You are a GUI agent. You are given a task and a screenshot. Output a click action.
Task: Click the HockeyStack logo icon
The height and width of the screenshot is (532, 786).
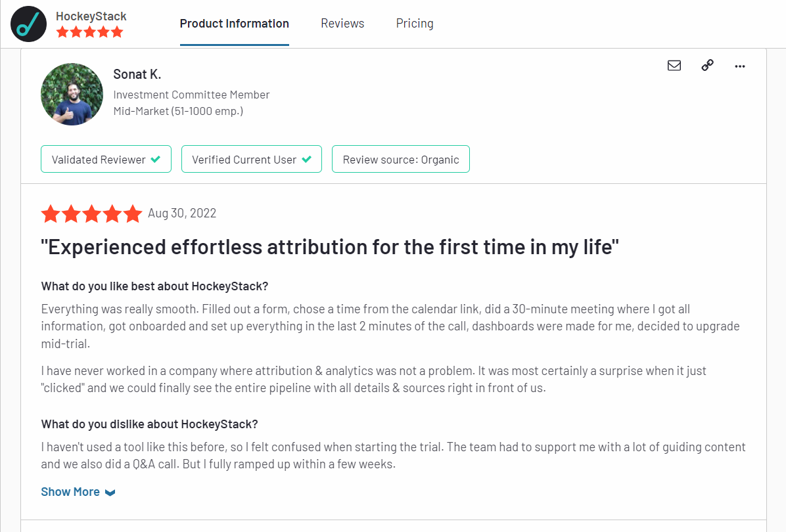(x=28, y=24)
